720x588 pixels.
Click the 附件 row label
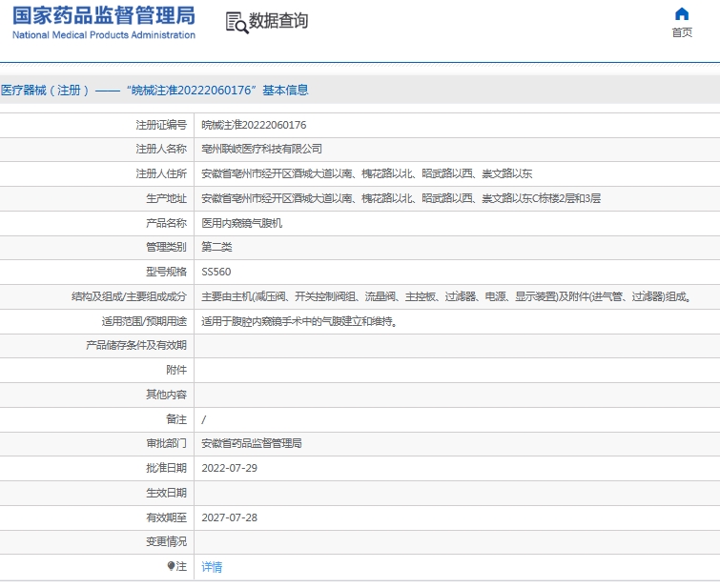(176, 370)
